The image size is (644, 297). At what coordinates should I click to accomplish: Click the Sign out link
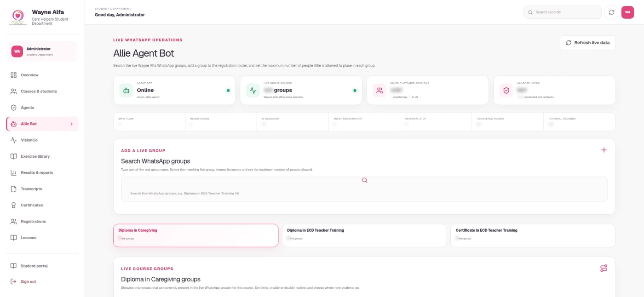[42, 281]
